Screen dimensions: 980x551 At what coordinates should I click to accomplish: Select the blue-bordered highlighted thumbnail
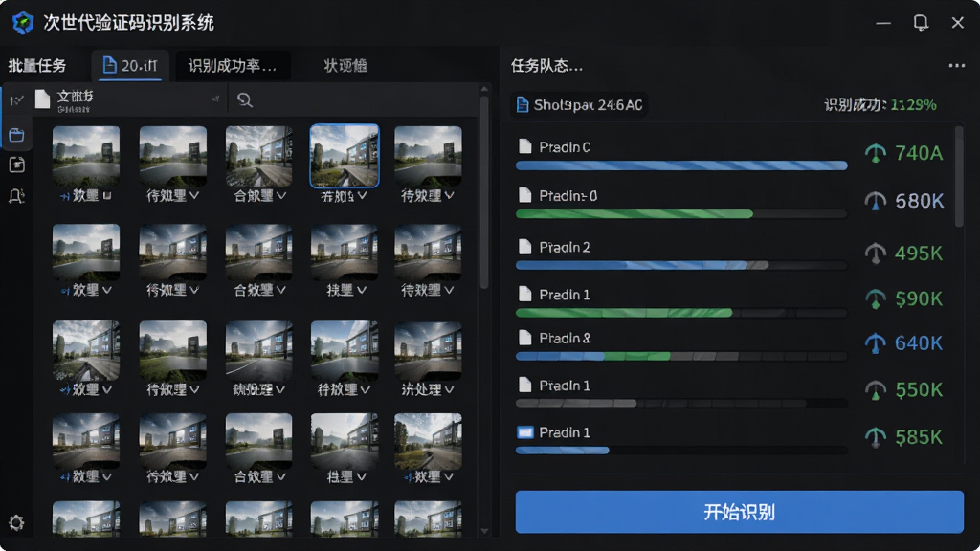pyautogui.click(x=345, y=156)
